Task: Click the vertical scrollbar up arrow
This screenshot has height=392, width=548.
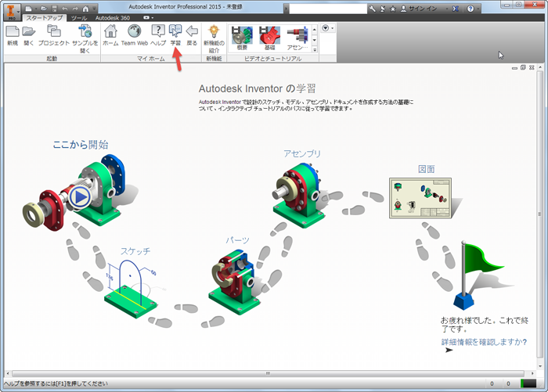Action: [x=540, y=67]
